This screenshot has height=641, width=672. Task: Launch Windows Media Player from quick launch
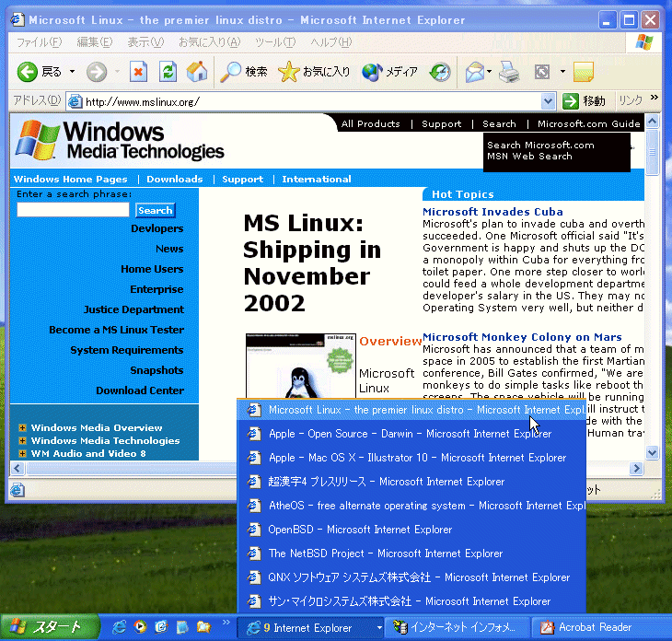pos(140,627)
